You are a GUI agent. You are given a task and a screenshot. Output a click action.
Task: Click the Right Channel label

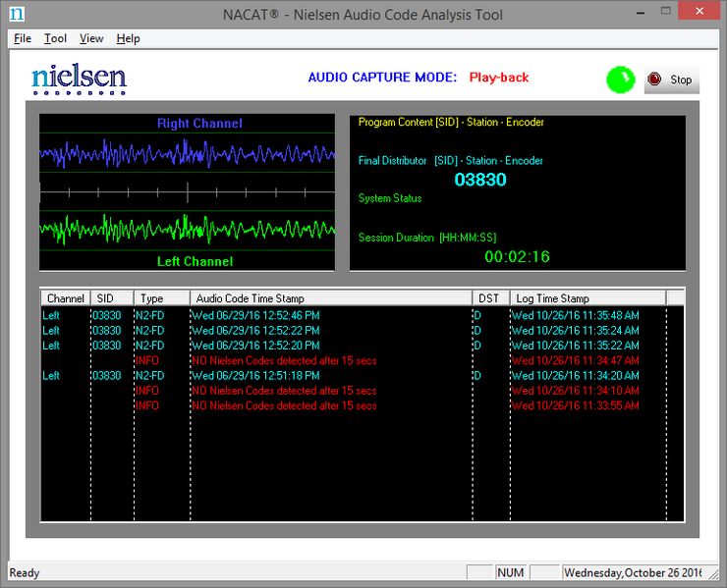[199, 124]
